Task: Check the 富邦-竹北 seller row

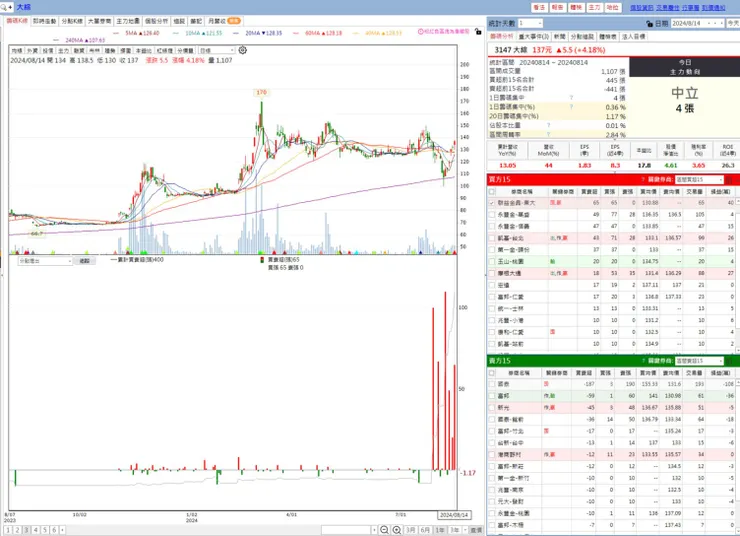Action: pos(492,431)
